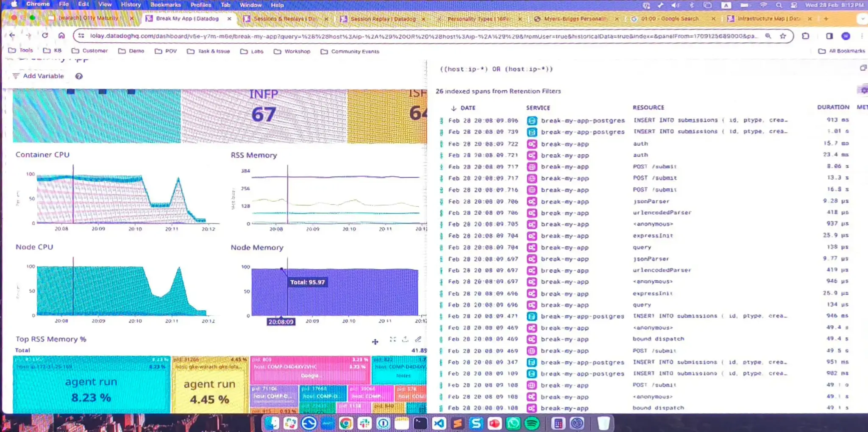This screenshot has height=432, width=868.
Task: Open the Trash in the Dock
Action: (x=604, y=423)
